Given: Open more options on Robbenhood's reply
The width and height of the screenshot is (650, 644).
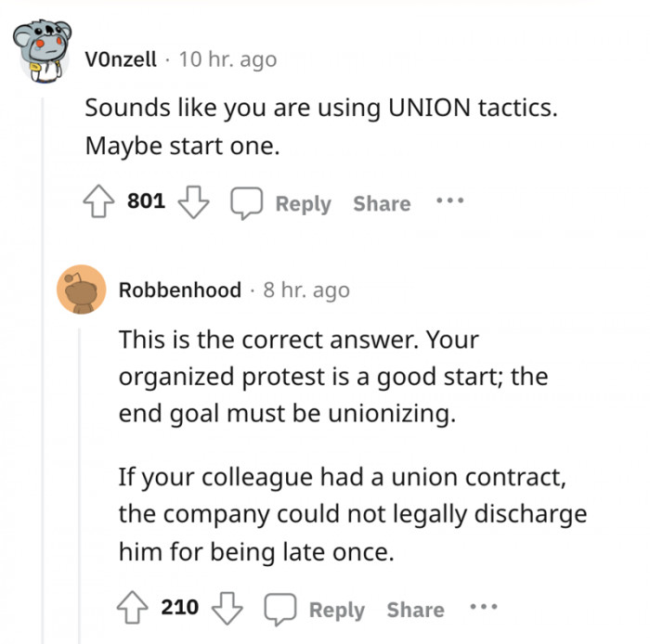Looking at the screenshot, I should tap(484, 609).
